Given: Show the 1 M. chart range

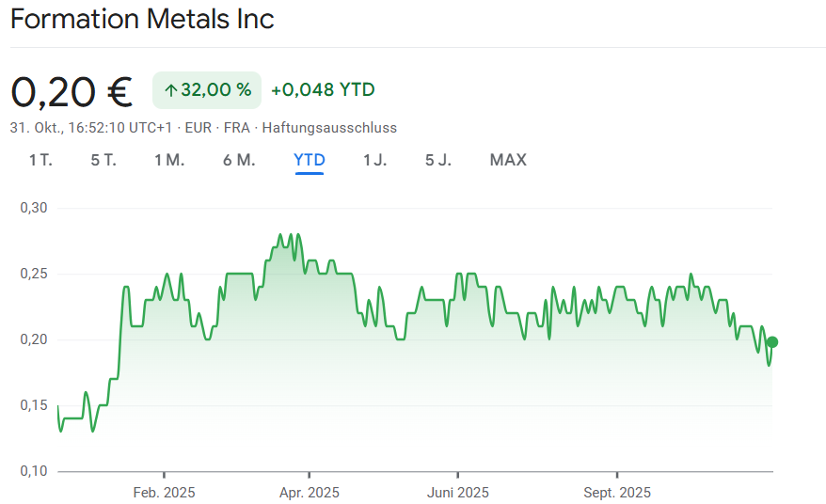Looking at the screenshot, I should click(169, 160).
